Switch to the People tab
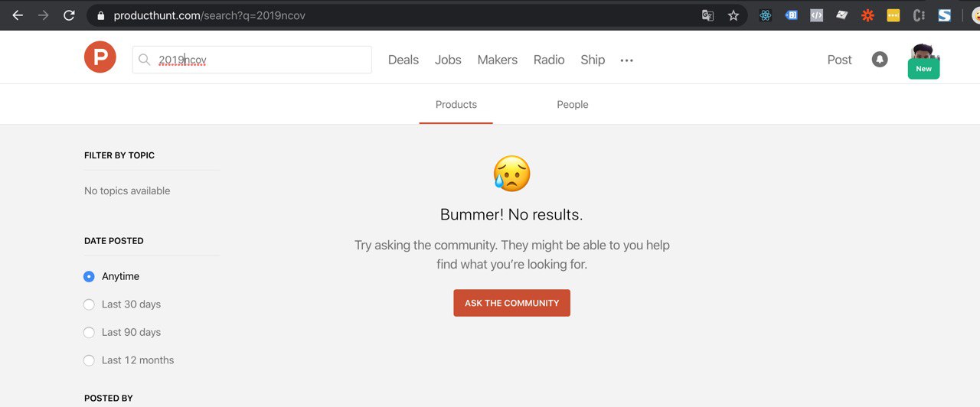The image size is (980, 407). click(573, 105)
